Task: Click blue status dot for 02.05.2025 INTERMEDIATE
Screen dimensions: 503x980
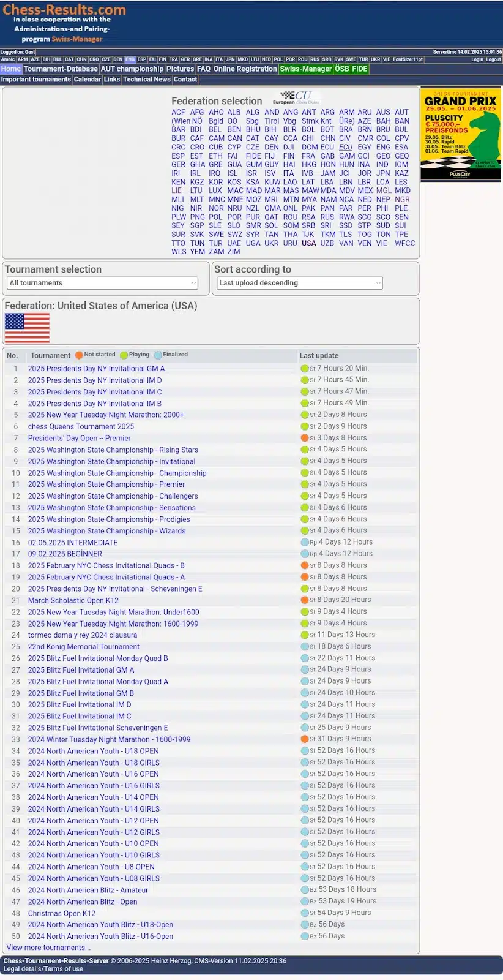Action: pyautogui.click(x=304, y=542)
